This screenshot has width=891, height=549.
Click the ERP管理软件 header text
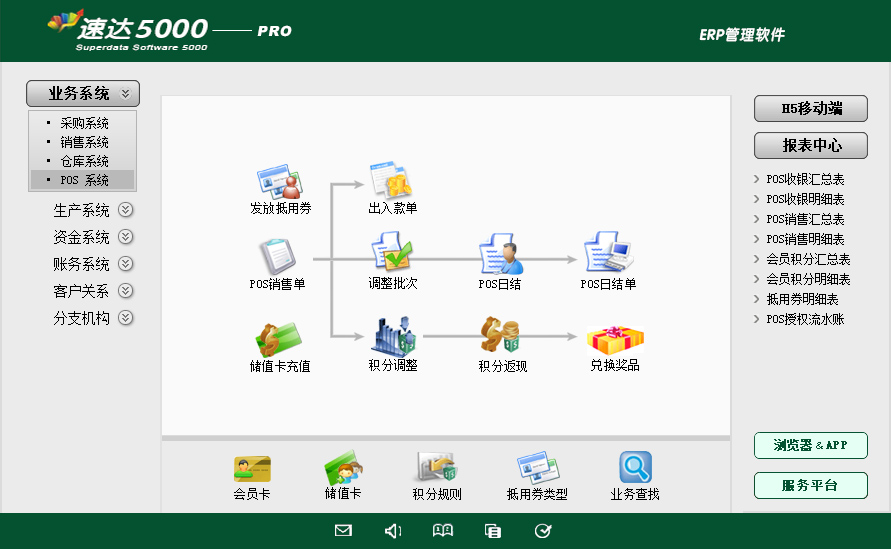[x=742, y=35]
